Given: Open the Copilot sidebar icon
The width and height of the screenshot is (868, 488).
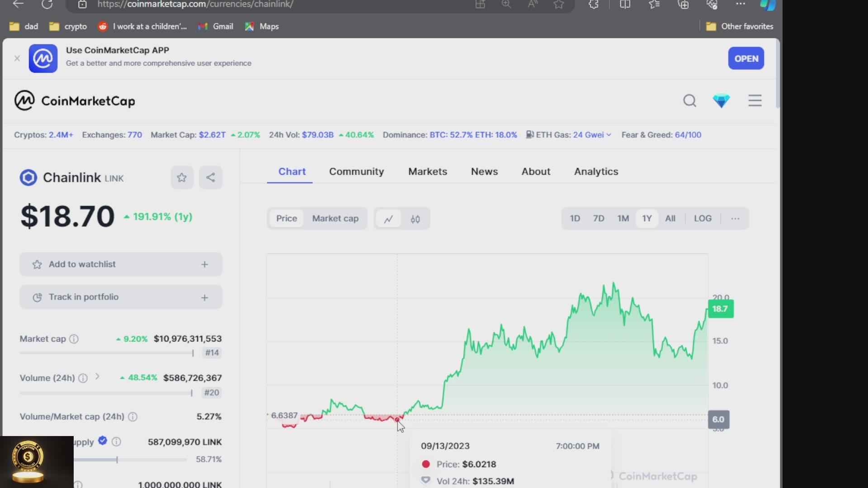Looking at the screenshot, I should [x=768, y=5].
